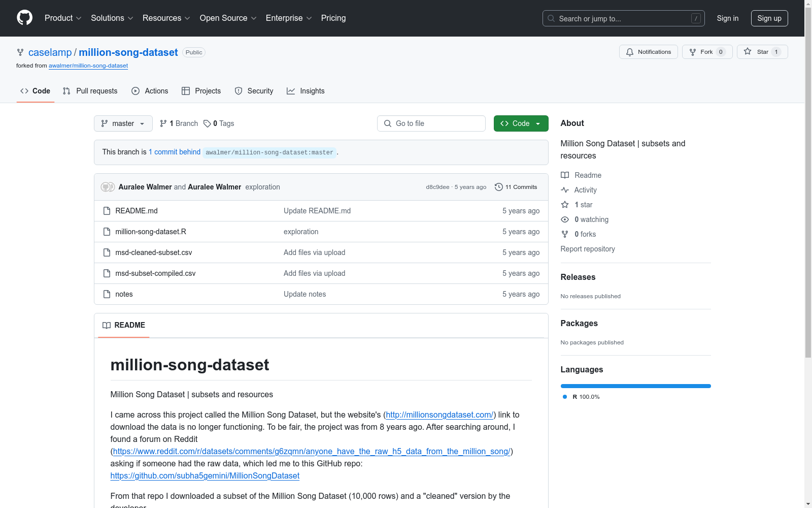The height and width of the screenshot is (508, 812).
Task: Open the Packages section heading
Action: coord(579,323)
